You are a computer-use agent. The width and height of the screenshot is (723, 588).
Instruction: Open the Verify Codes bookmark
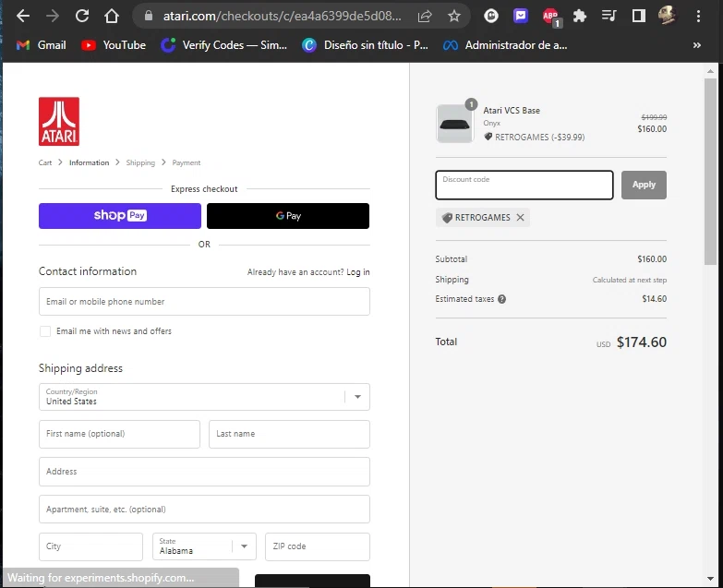223,45
